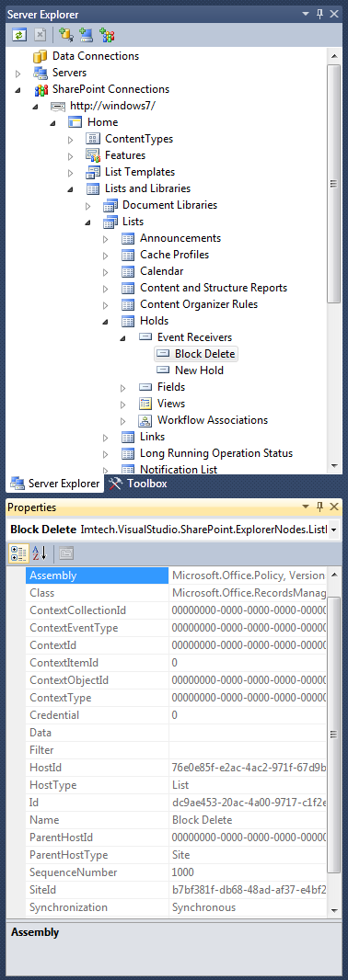Select the Links list
The width and height of the screenshot is (348, 980).
click(x=153, y=437)
